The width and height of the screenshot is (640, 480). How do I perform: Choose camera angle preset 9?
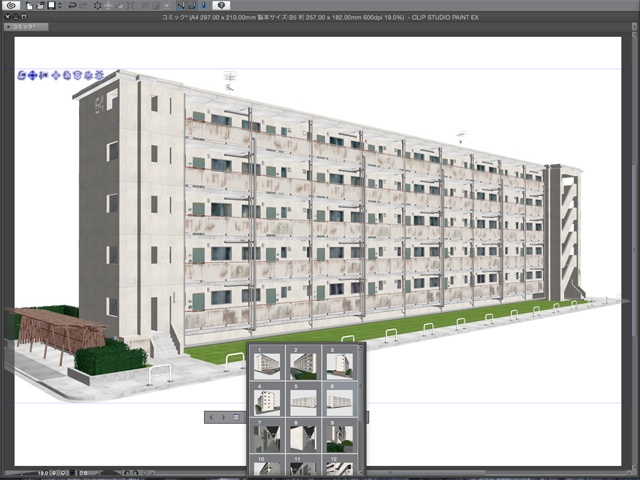coord(340,436)
